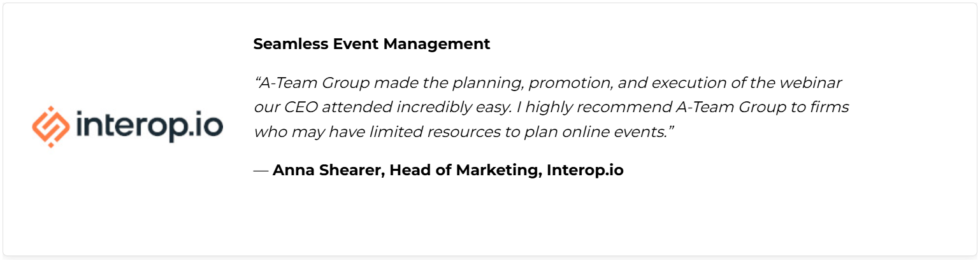Image resolution: width=980 pixels, height=260 pixels.
Task: Click the word execution in the quote
Action: point(685,83)
